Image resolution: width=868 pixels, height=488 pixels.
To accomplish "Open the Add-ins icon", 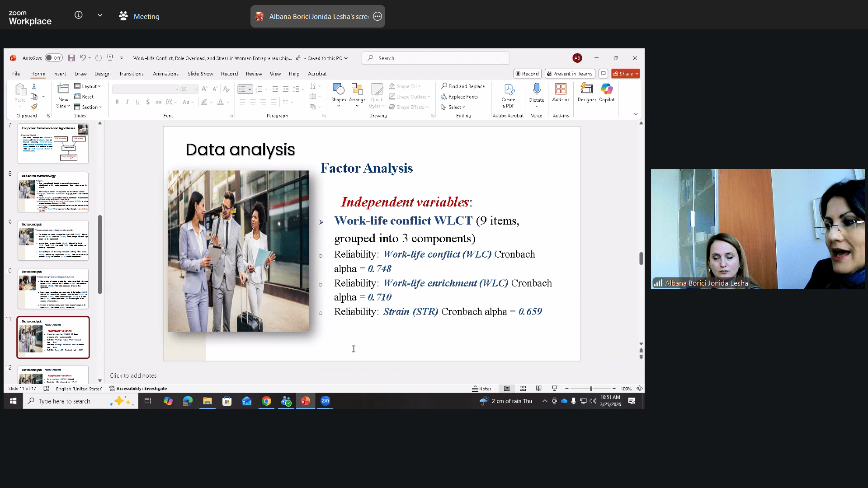I will [x=561, y=89].
